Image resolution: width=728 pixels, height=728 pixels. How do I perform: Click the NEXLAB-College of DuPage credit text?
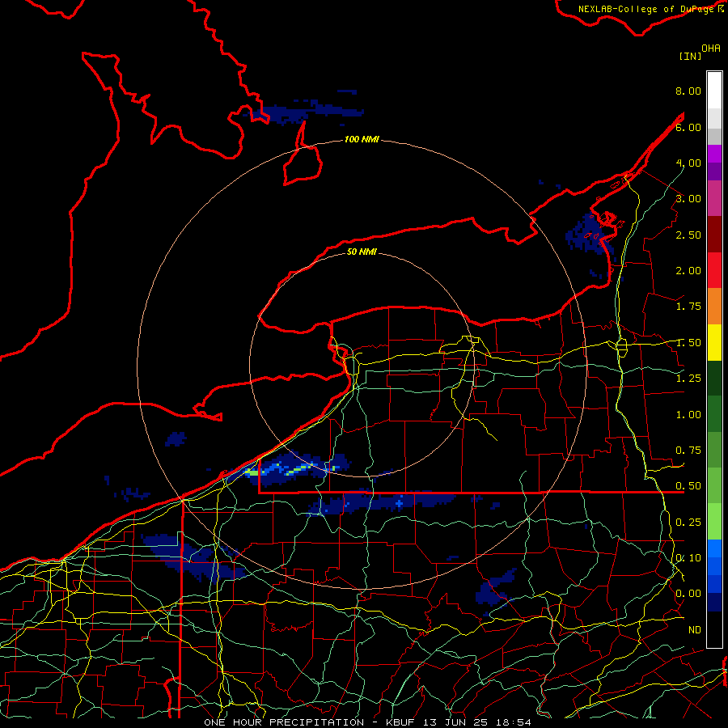pos(647,9)
